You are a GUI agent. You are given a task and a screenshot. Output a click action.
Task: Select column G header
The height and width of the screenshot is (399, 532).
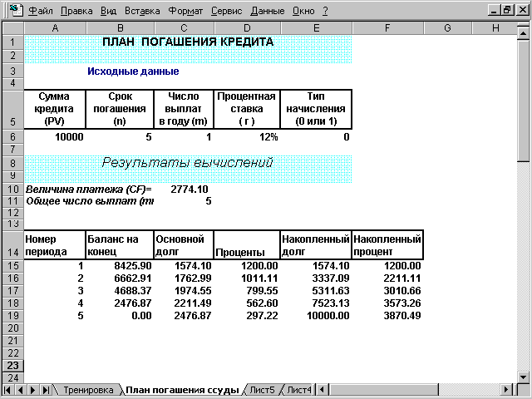point(448,28)
